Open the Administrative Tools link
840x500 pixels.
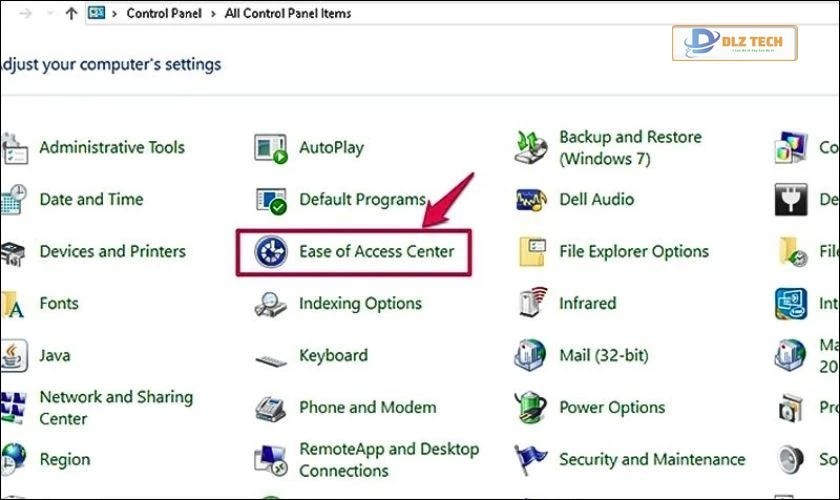point(111,148)
